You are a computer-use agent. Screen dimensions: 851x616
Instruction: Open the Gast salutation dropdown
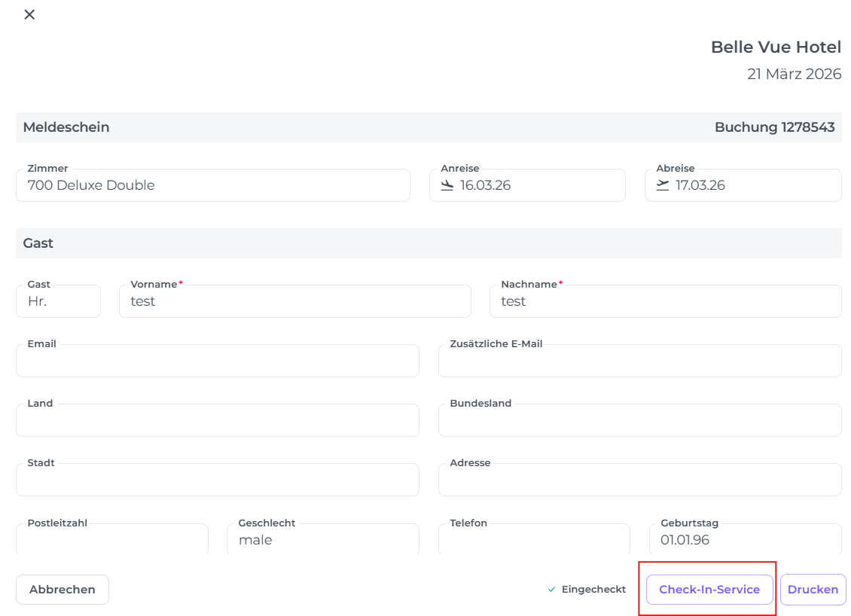pyautogui.click(x=58, y=301)
